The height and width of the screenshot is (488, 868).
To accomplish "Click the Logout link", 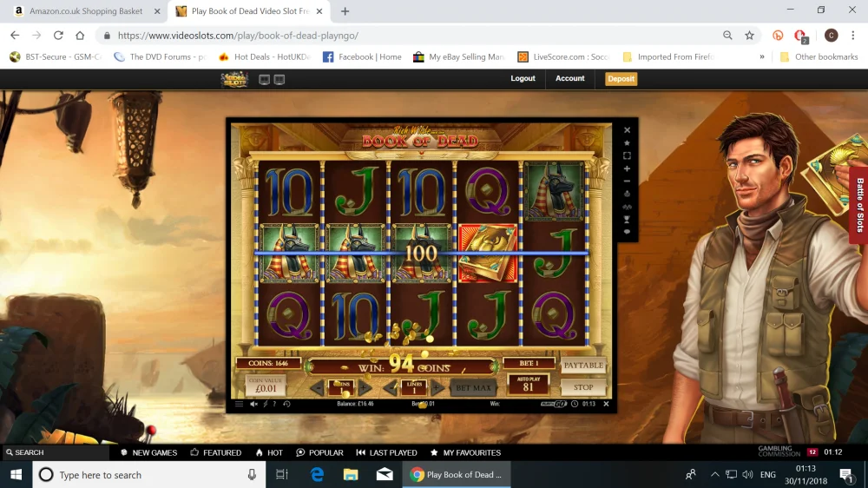I will point(523,79).
